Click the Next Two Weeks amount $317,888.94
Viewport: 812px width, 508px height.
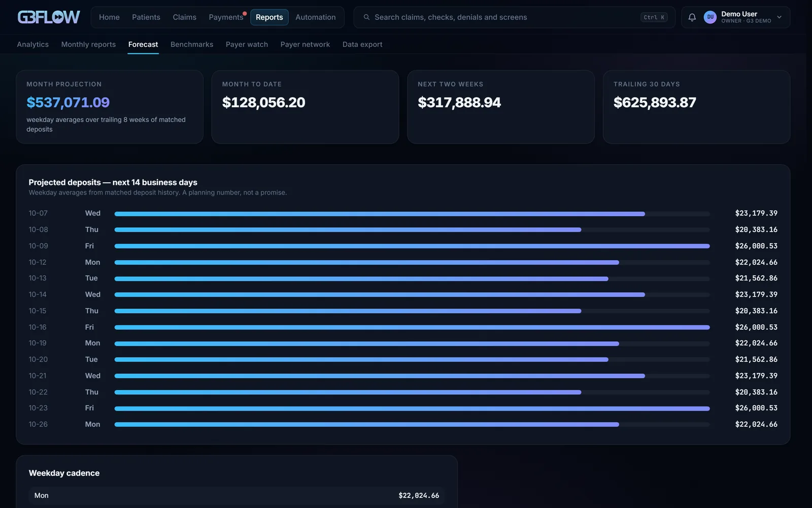click(459, 103)
